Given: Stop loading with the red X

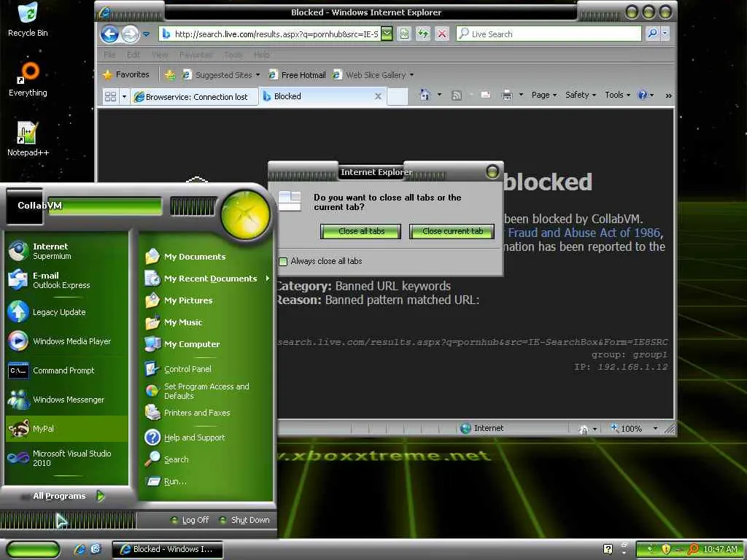Looking at the screenshot, I should (442, 34).
